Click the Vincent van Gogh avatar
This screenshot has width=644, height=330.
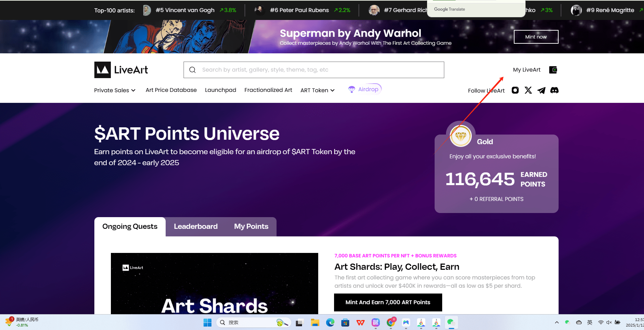(x=147, y=10)
